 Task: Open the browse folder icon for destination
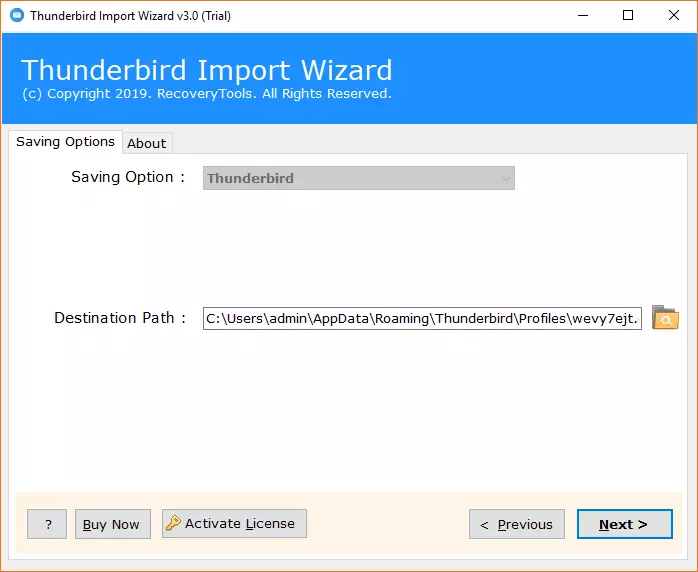tap(665, 318)
